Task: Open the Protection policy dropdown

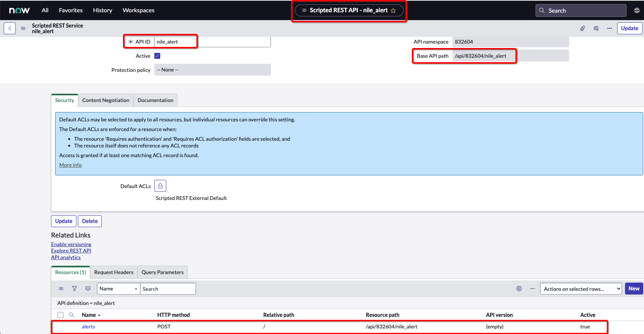Action: (212, 70)
